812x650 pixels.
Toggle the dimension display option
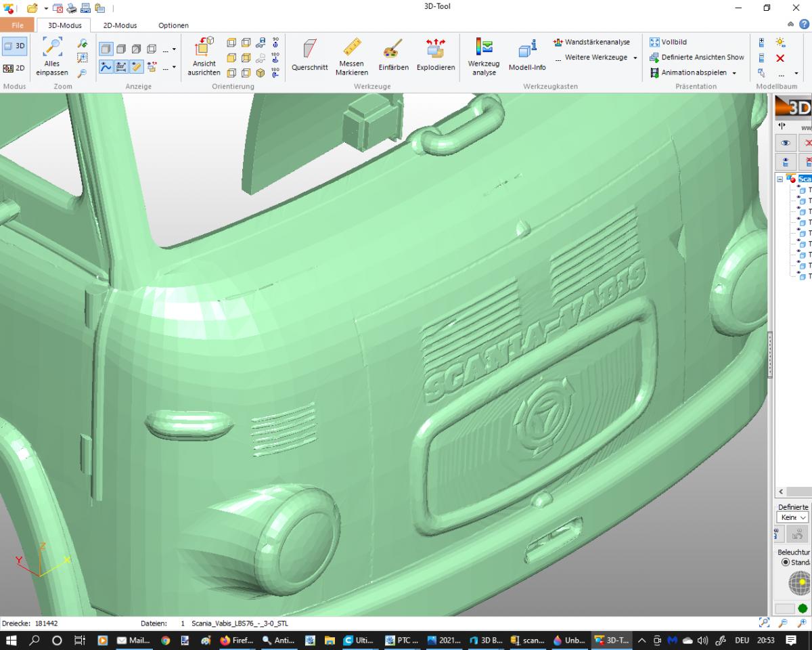click(x=121, y=66)
